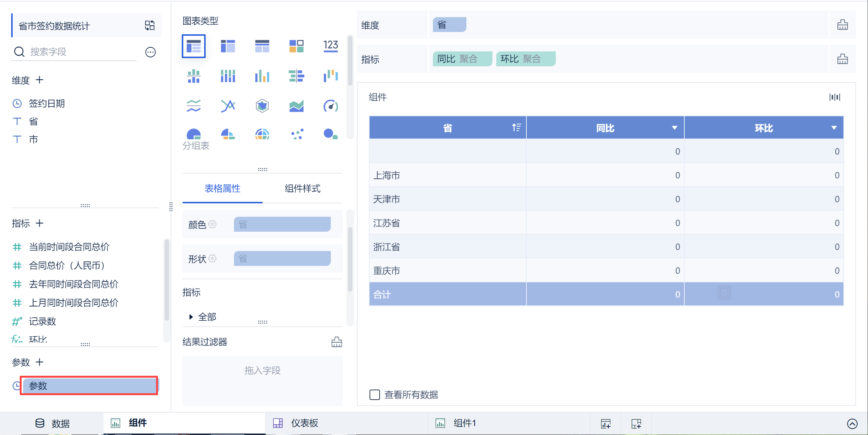Click the plus button next to 指标
Image resolution: width=868 pixels, height=435 pixels.
(39, 223)
